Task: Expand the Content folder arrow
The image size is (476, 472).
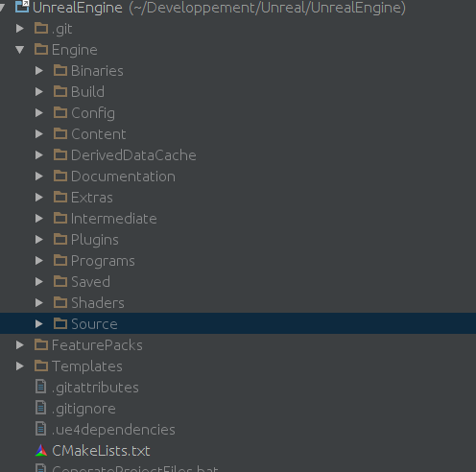Action: click(x=39, y=133)
